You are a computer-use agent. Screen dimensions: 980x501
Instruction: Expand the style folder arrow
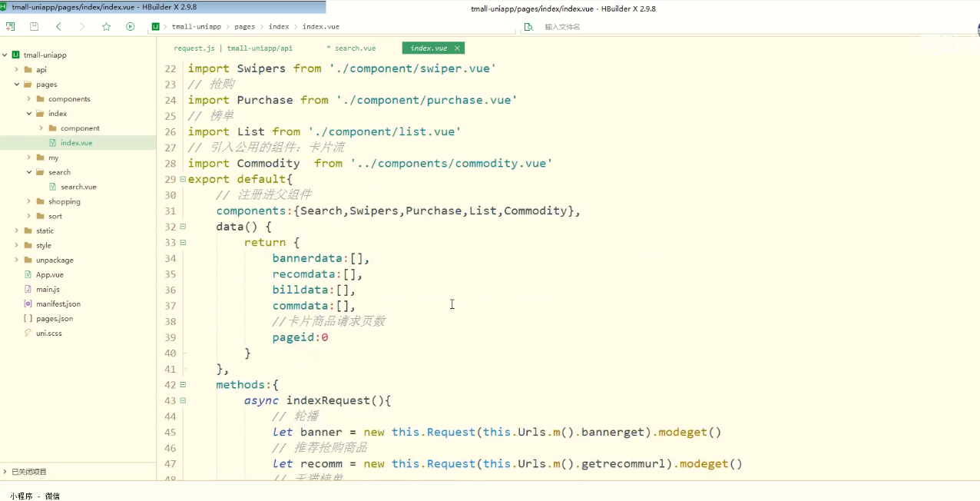(x=17, y=245)
